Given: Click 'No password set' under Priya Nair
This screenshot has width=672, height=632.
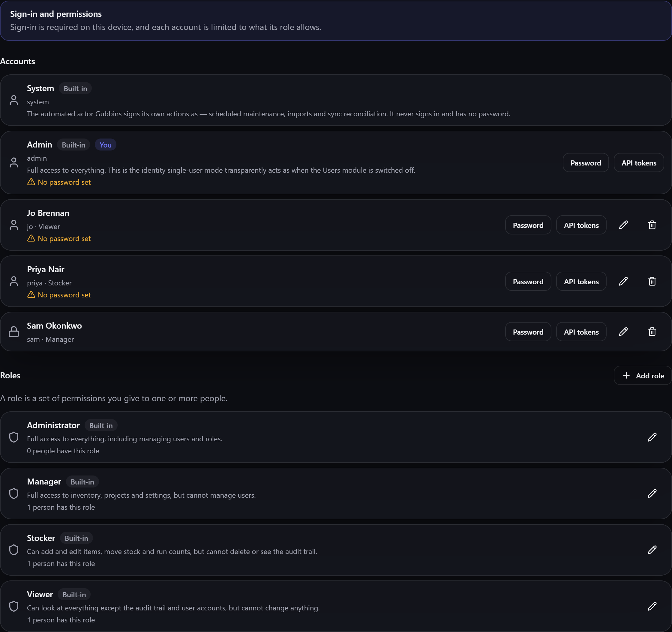Looking at the screenshot, I should pyautogui.click(x=64, y=295).
